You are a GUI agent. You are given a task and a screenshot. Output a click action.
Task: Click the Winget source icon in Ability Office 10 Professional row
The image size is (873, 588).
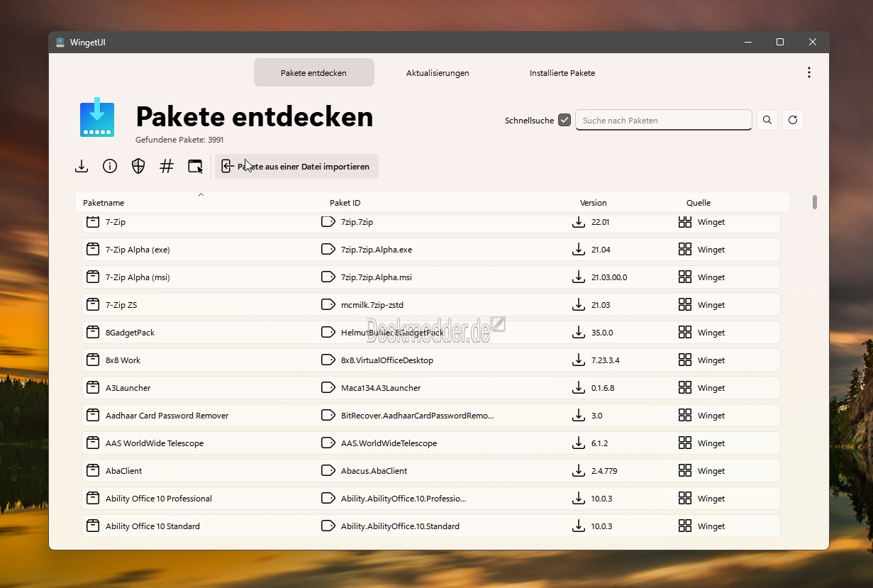[x=685, y=499]
